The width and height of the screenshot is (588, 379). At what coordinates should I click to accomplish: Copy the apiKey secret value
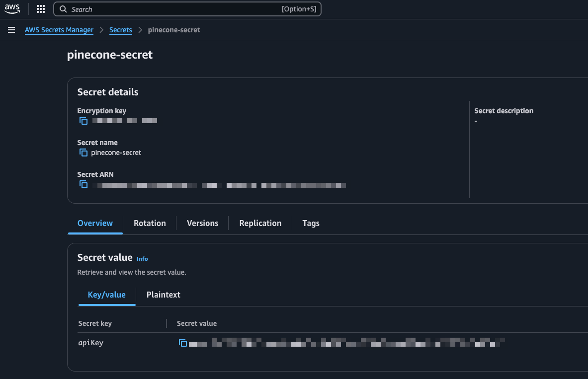tap(182, 343)
